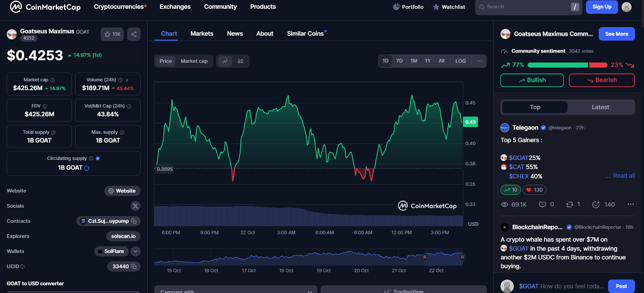Screen dimensions: 644x293
Task: Open Watchlist from header
Action: [x=449, y=7]
